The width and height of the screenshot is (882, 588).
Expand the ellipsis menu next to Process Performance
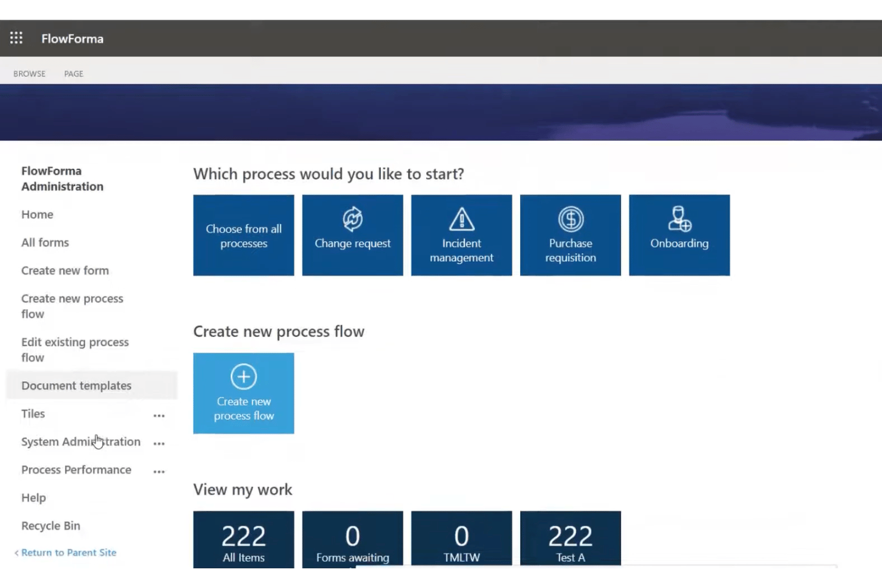pyautogui.click(x=159, y=471)
